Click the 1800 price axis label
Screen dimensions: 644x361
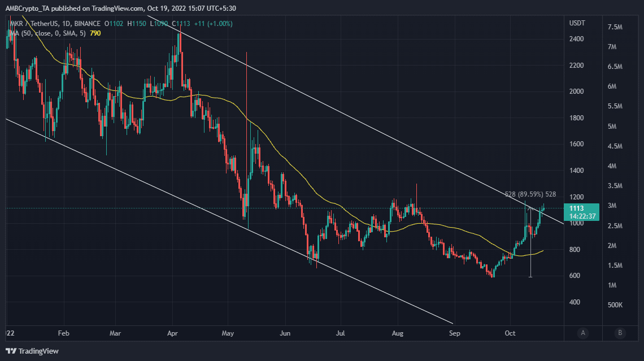[576, 118]
